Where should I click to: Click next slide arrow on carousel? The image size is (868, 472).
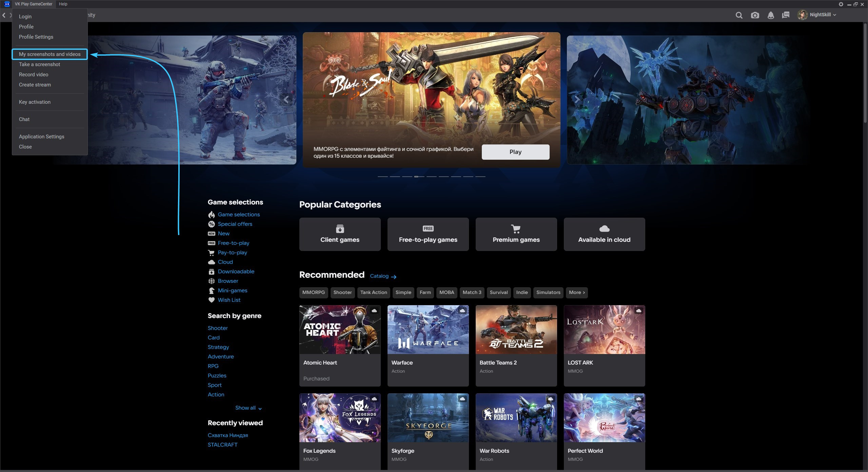pyautogui.click(x=577, y=100)
